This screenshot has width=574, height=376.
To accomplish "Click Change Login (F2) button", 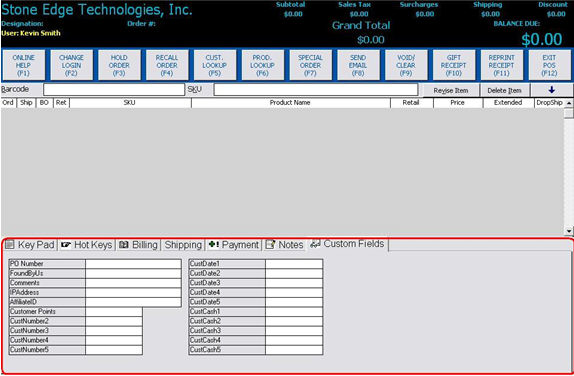I will (x=71, y=65).
